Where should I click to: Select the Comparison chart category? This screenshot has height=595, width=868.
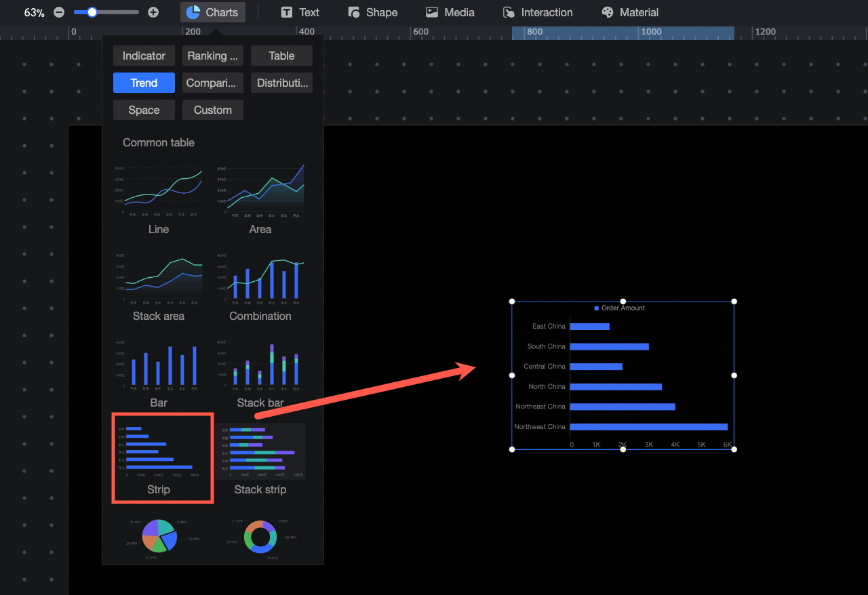tap(213, 83)
